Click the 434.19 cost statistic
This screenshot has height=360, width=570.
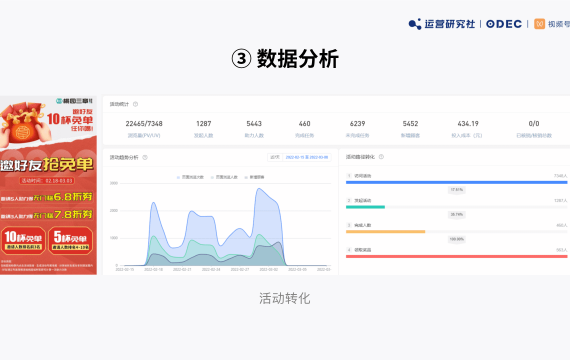click(x=468, y=124)
